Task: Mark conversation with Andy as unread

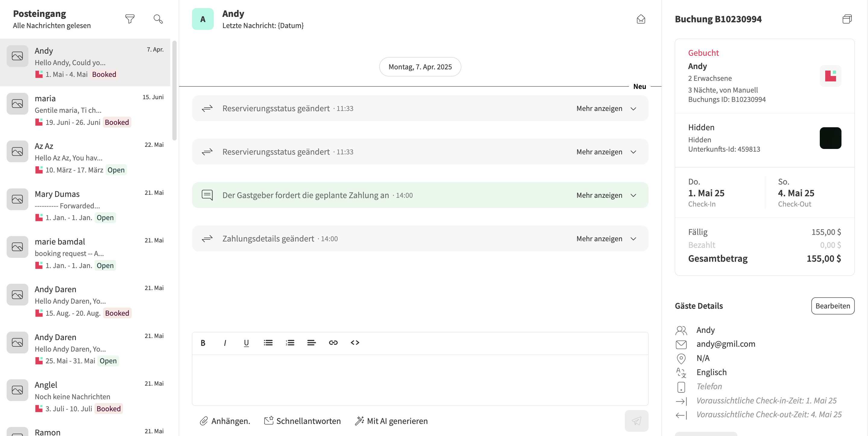Action: pos(641,19)
